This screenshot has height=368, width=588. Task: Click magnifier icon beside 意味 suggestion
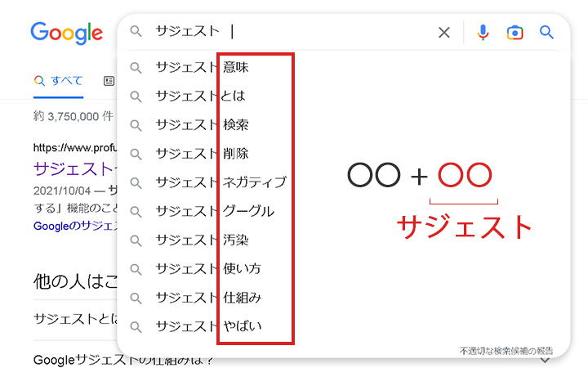click(136, 68)
